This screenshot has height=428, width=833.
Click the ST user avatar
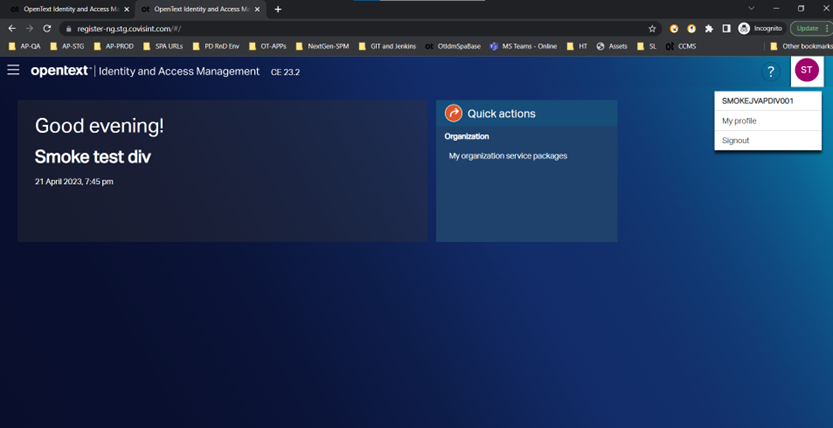coord(806,71)
